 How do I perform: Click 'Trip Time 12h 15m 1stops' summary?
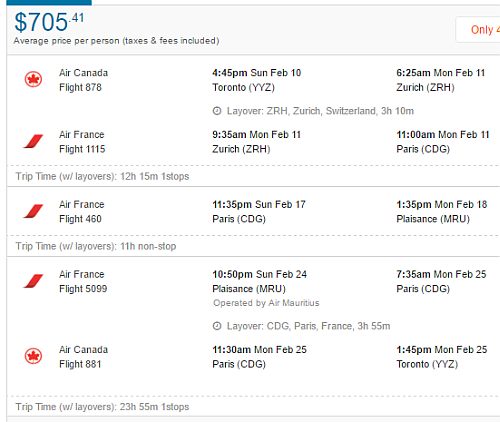102,176
